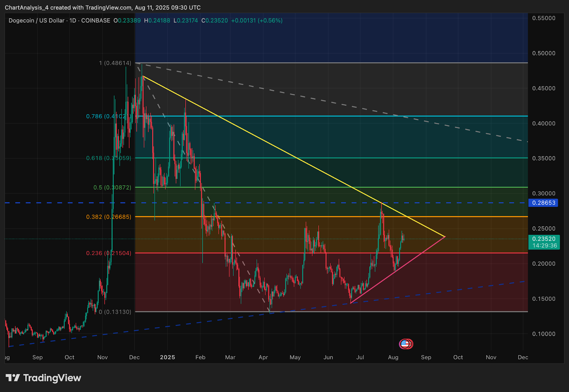Click the 0.25000 price axis label

[x=544, y=229]
